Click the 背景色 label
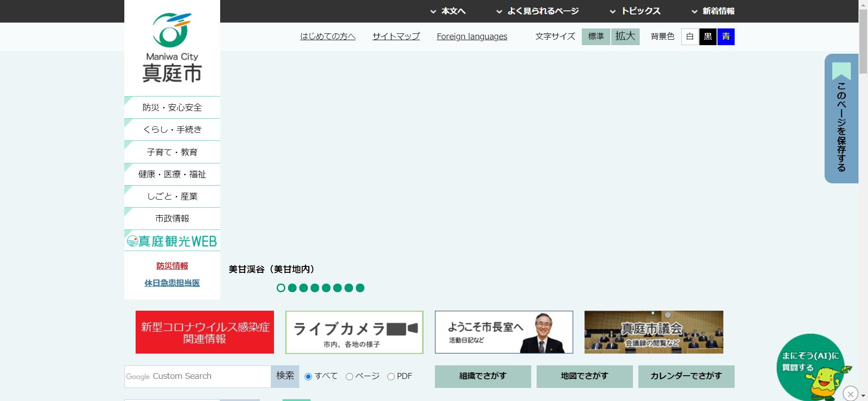 (662, 37)
